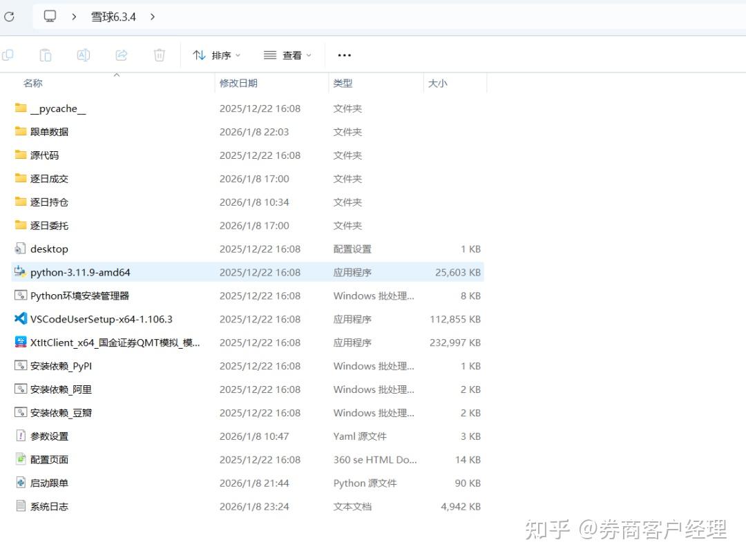Click the Copy toolbar icon
Screen dimensions: 746x560
click(x=8, y=55)
